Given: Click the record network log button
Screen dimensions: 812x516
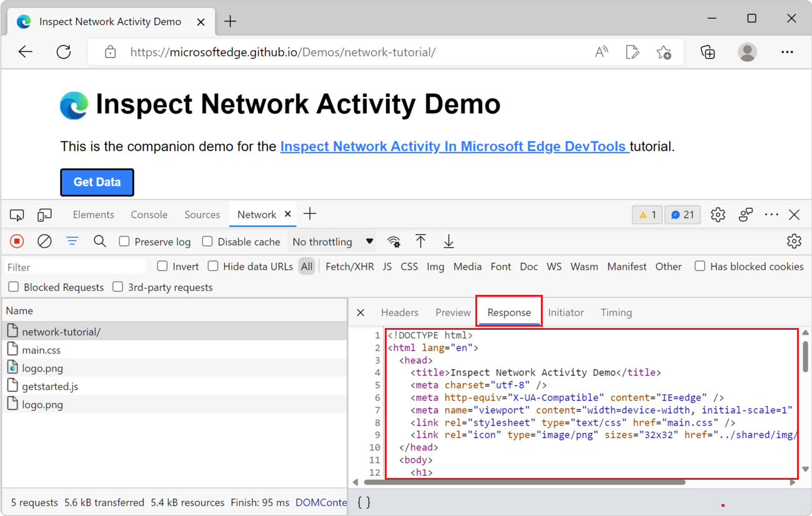Looking at the screenshot, I should pos(17,241).
